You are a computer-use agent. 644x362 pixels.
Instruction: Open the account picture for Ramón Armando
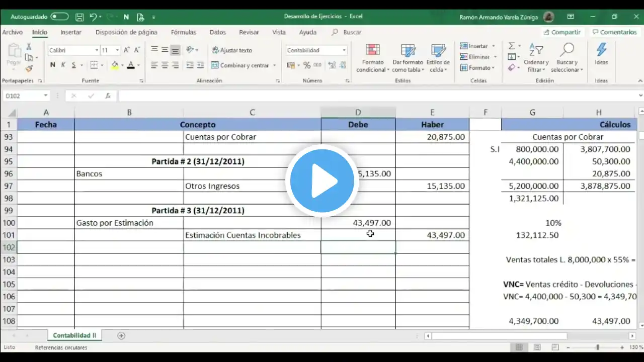coord(548,17)
